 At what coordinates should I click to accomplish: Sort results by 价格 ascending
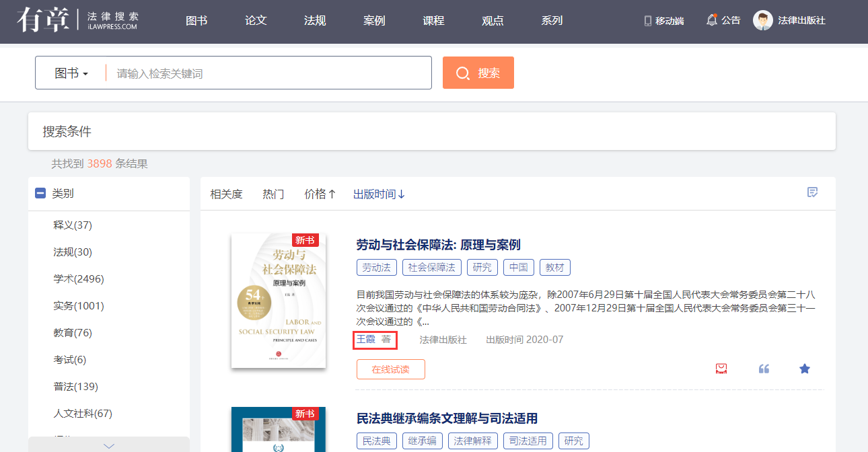[x=320, y=194]
